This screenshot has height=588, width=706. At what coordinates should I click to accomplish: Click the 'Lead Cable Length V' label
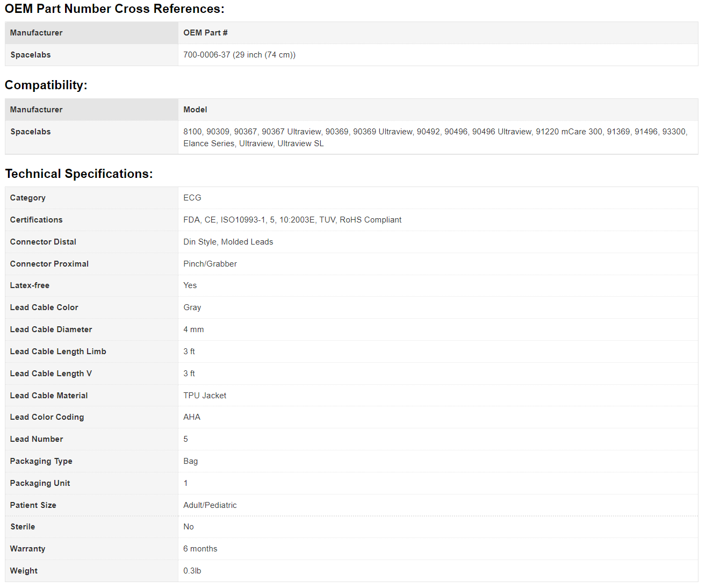[x=51, y=374]
